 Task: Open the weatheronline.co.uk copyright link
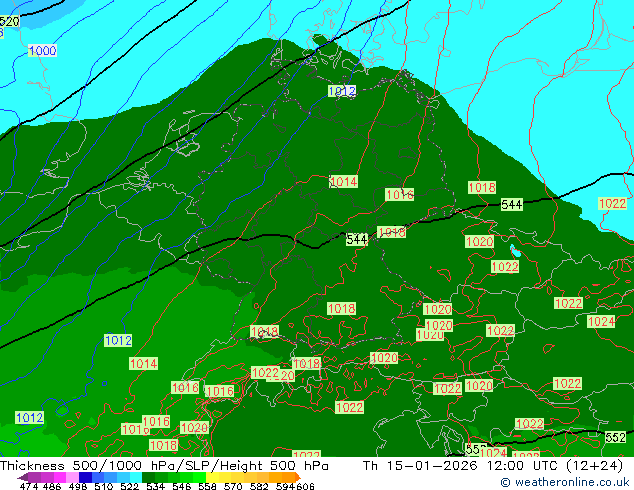[x=565, y=482]
